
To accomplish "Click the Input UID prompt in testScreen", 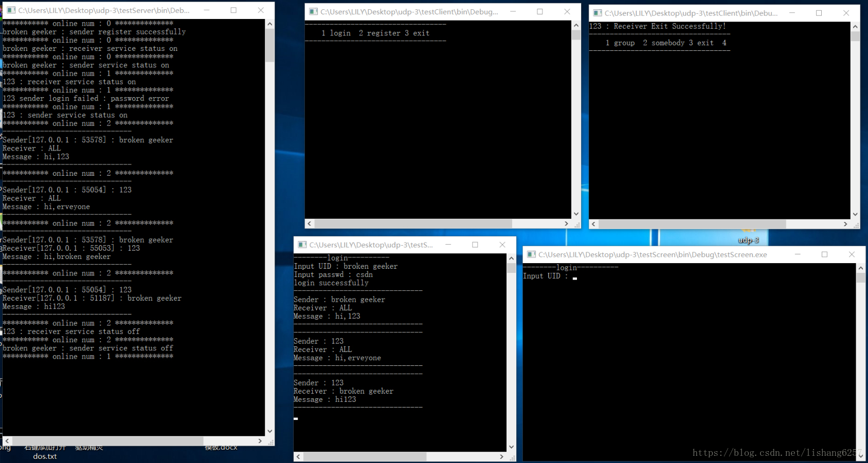I will point(545,276).
